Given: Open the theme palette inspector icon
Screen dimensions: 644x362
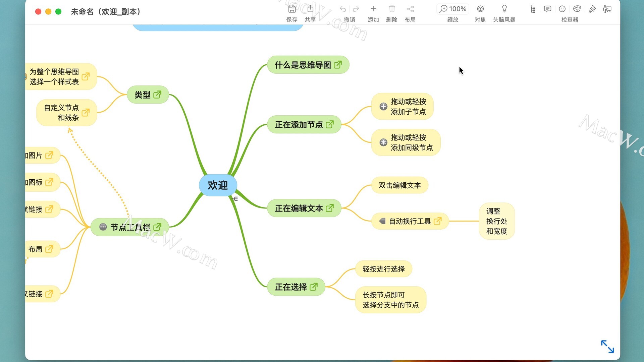Looking at the screenshot, I should [x=577, y=9].
